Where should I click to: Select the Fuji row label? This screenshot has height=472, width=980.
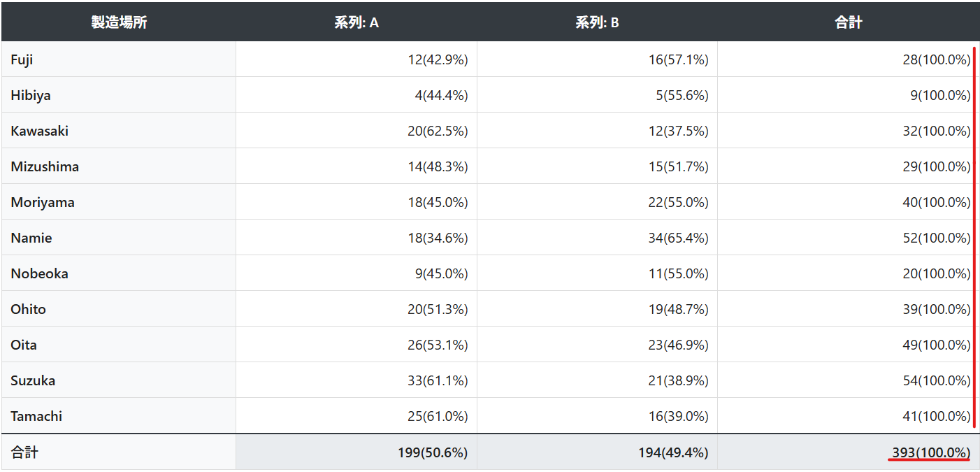coord(22,59)
